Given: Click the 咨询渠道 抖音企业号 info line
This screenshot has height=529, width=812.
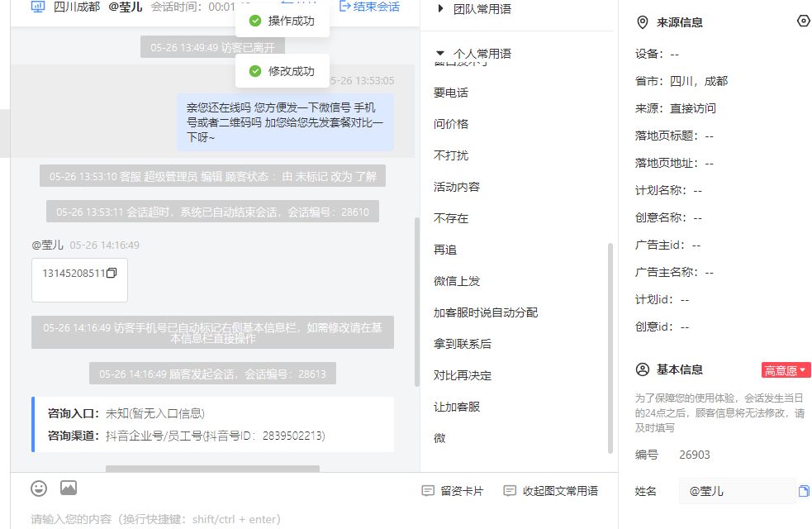Looking at the screenshot, I should click(187, 436).
